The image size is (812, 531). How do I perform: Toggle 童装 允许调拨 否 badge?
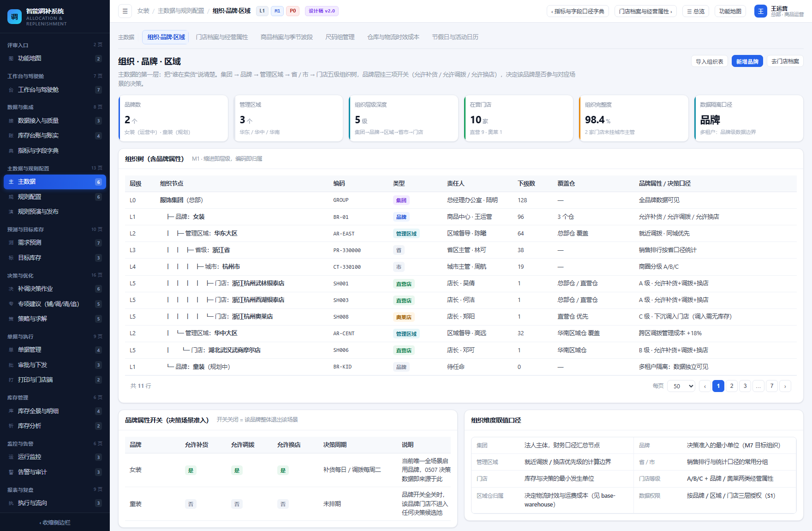[237, 504]
